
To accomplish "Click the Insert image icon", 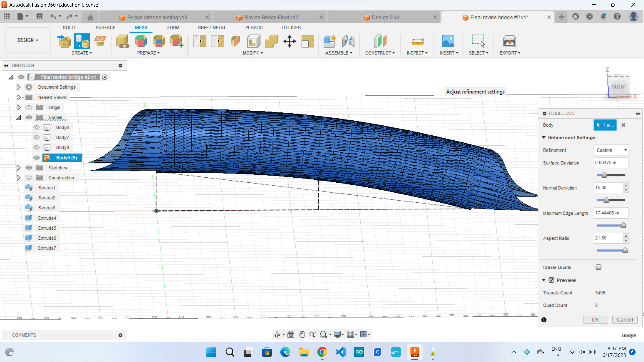I will click(x=448, y=41).
